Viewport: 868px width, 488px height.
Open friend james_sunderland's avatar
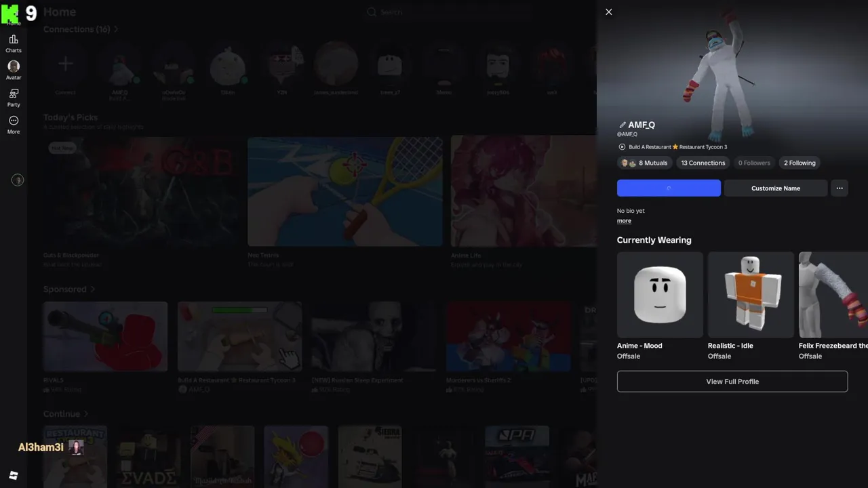point(336,64)
